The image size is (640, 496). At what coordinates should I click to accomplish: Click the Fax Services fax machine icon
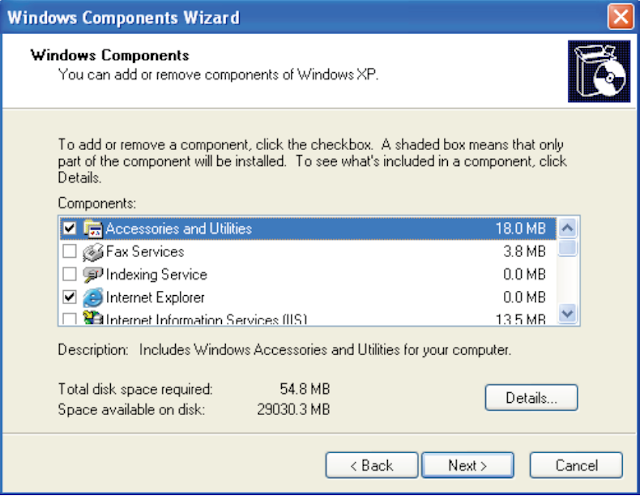[x=93, y=252]
